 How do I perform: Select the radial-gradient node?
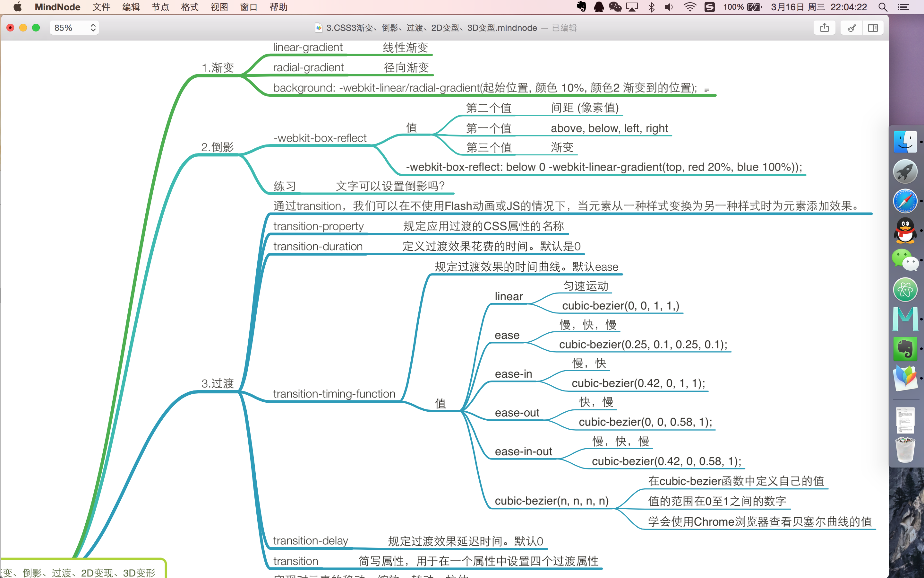(x=309, y=67)
